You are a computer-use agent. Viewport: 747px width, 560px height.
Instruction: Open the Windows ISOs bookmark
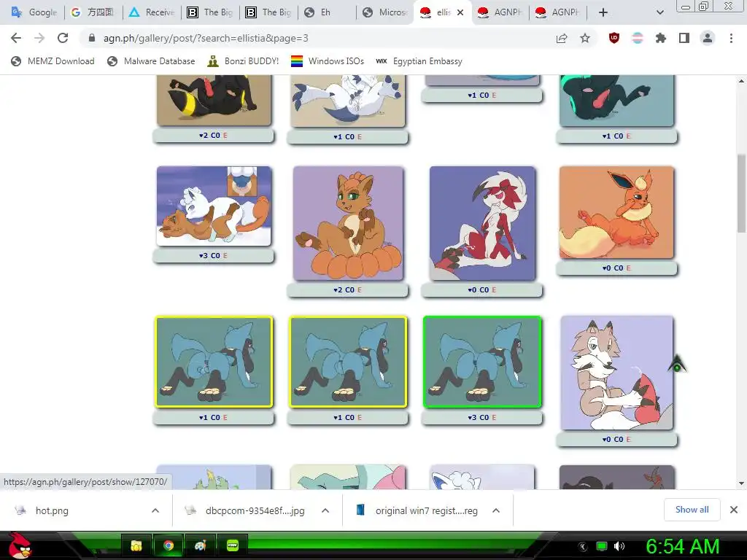(x=328, y=61)
